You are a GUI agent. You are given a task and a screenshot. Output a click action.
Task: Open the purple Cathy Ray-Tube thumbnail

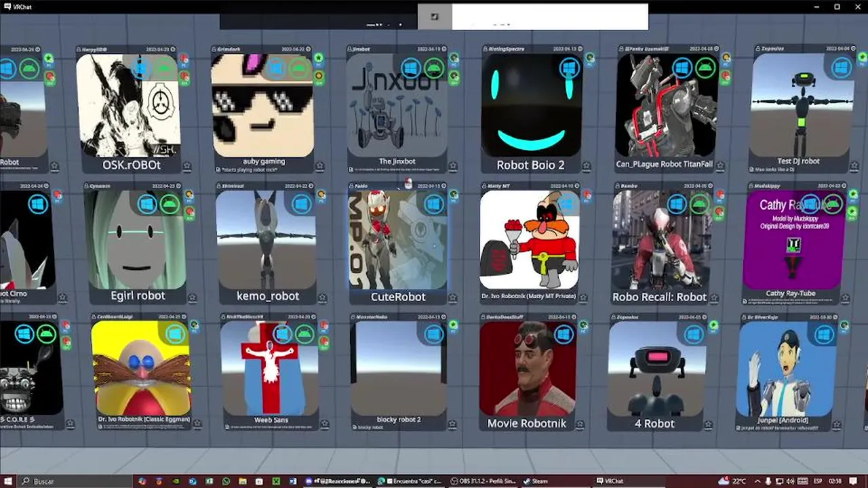[794, 240]
